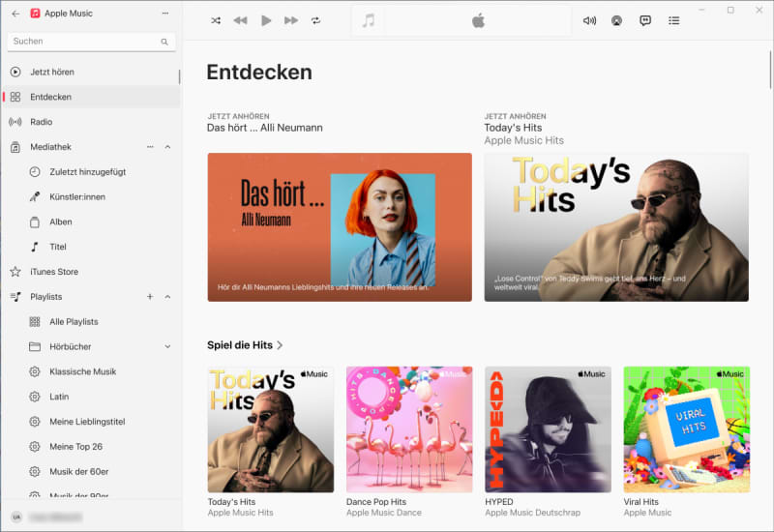
Task: Click Apple Music Dance subtitle
Action: 384,513
